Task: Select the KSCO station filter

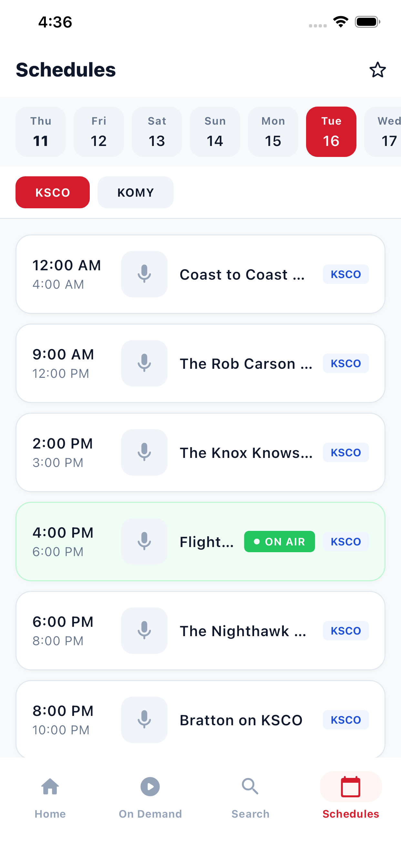Action: point(53,192)
